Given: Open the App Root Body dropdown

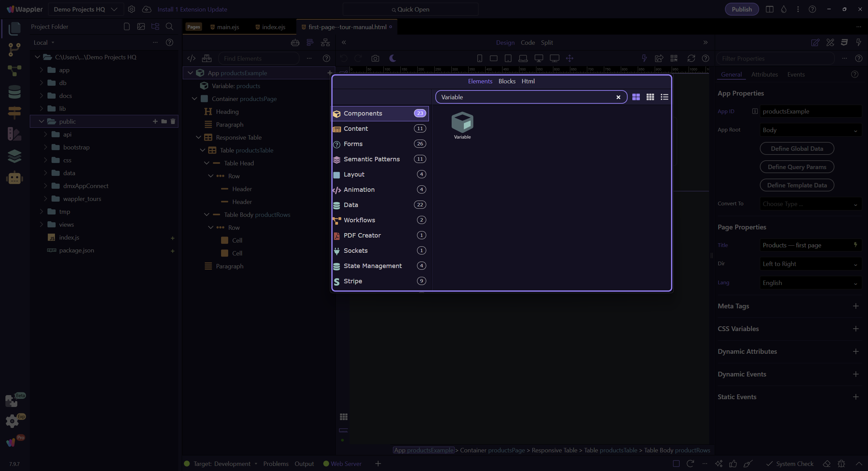Looking at the screenshot, I should pyautogui.click(x=811, y=130).
